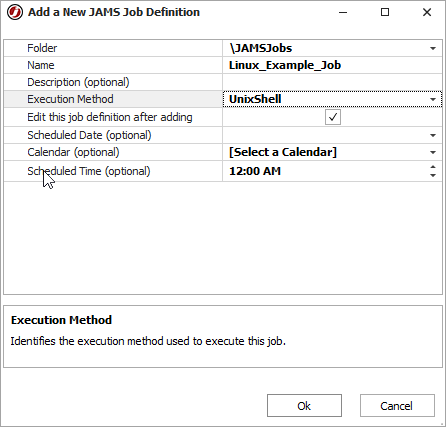Minimize the Job Definition dialog
Viewport: 446px width, 427px height.
[x=343, y=12]
